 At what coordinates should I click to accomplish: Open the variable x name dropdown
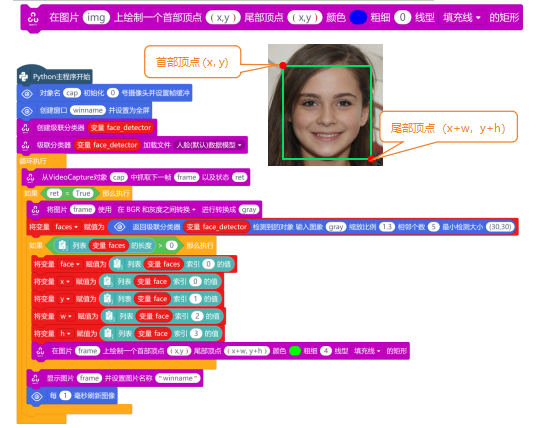(65, 281)
